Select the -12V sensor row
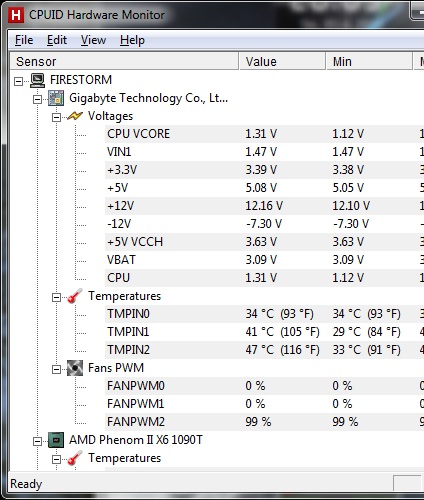The image size is (424, 500). click(x=264, y=224)
